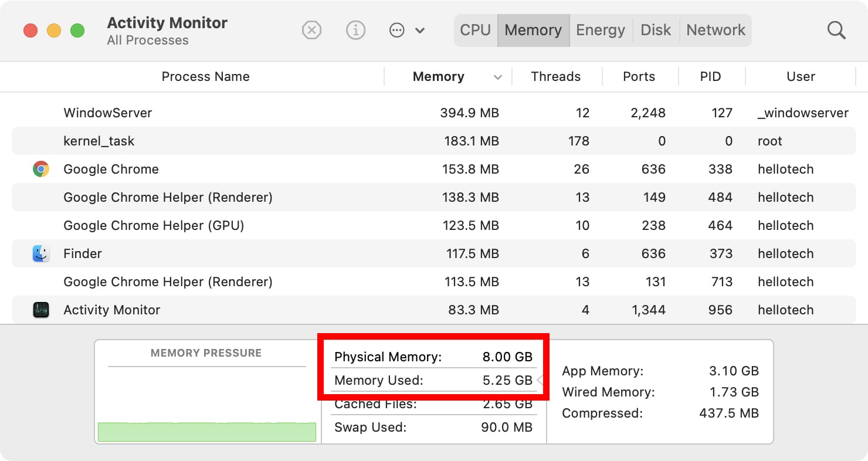Open search with the magnifying glass icon
868x461 pixels.
[x=836, y=30]
